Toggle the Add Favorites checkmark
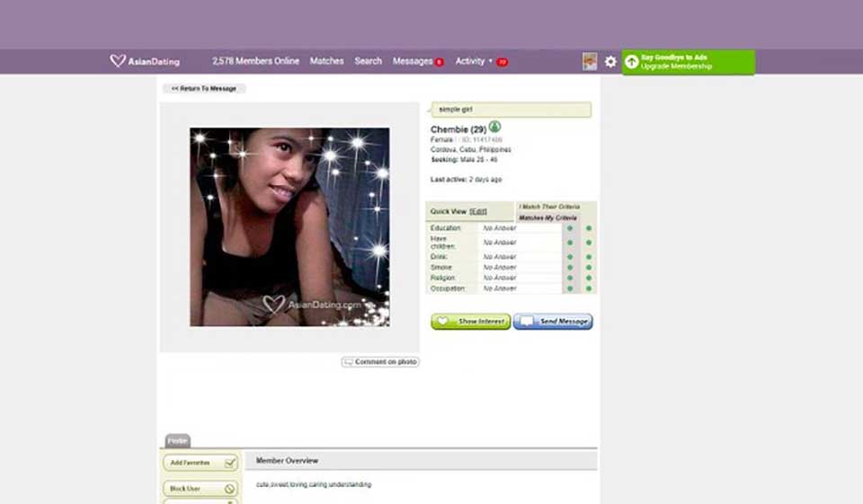This screenshot has height=504, width=863. click(230, 463)
